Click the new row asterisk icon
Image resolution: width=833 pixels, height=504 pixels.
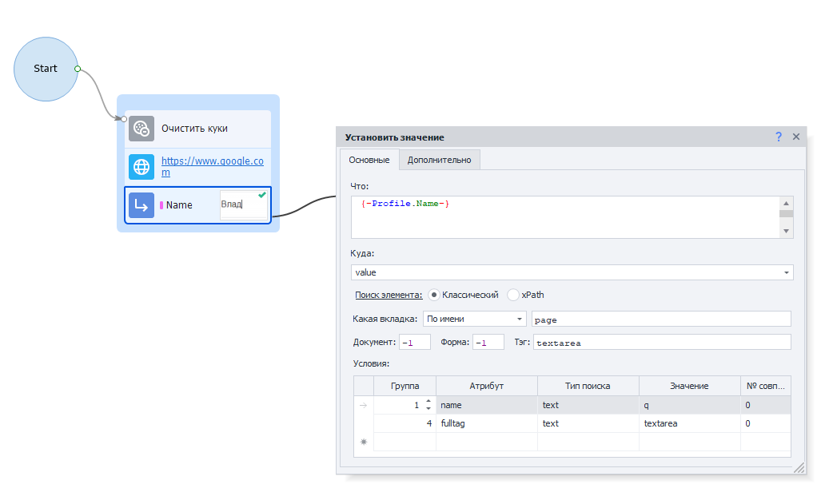tap(364, 442)
